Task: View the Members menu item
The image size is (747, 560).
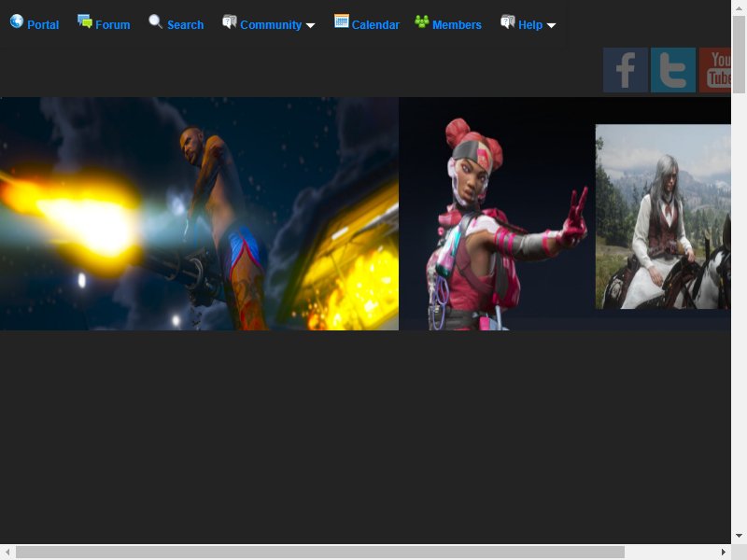Action: 457,25
